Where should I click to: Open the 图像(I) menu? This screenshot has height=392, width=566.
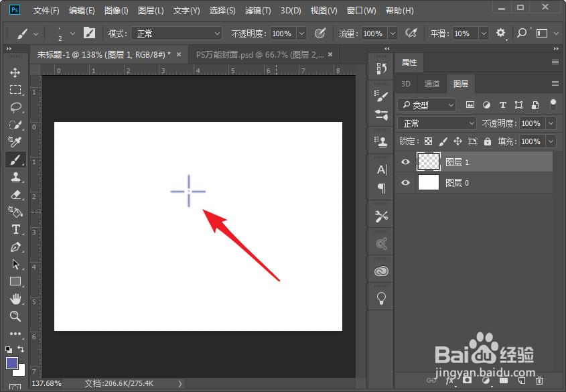(x=117, y=11)
